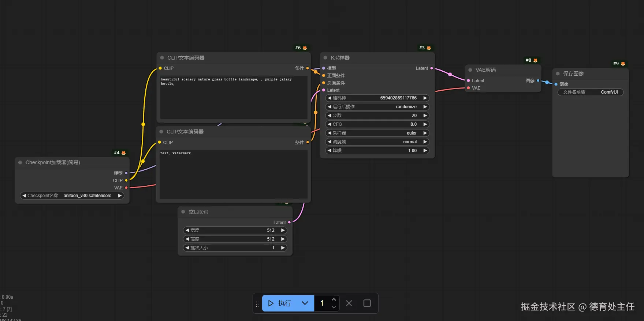Click the right arrow of 运行后操作 randomize
This screenshot has width=644, height=321.
coord(425,107)
